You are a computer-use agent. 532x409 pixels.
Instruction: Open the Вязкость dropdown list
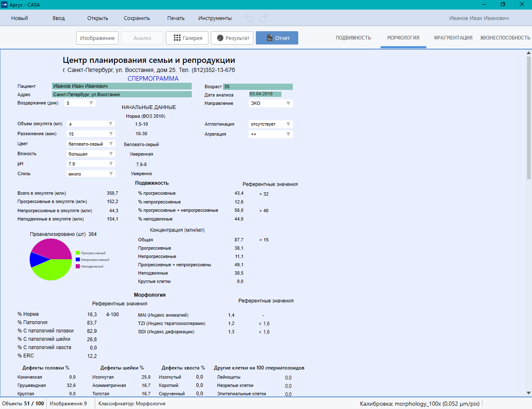pyautogui.click(x=111, y=154)
